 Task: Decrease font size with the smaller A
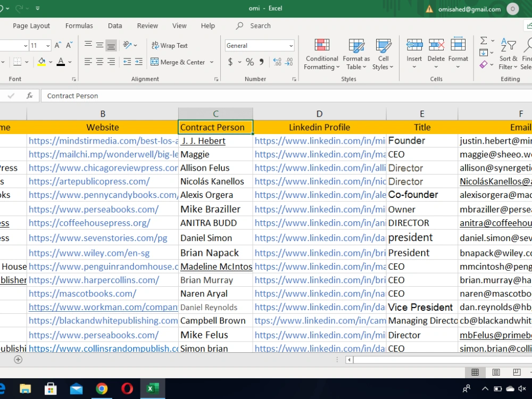tap(69, 45)
